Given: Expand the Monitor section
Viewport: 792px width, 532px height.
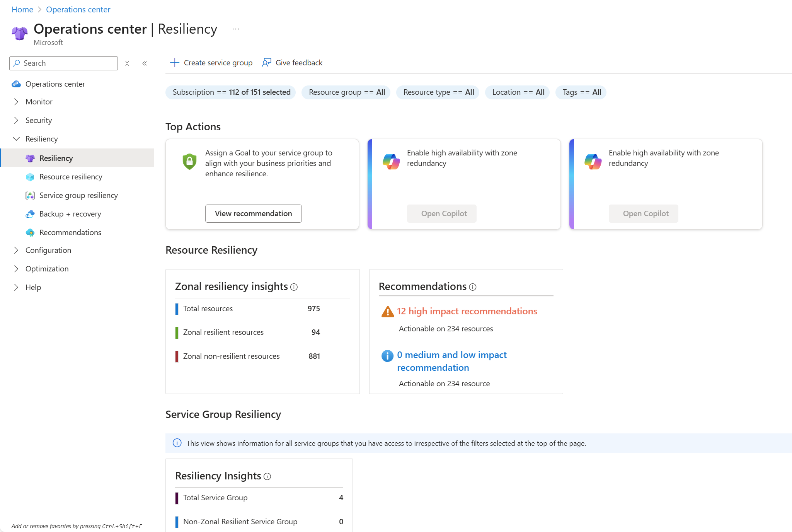Looking at the screenshot, I should pyautogui.click(x=16, y=102).
